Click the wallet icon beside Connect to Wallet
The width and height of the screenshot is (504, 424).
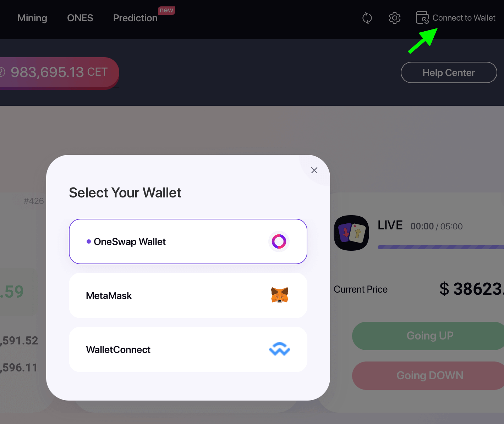coord(422,17)
